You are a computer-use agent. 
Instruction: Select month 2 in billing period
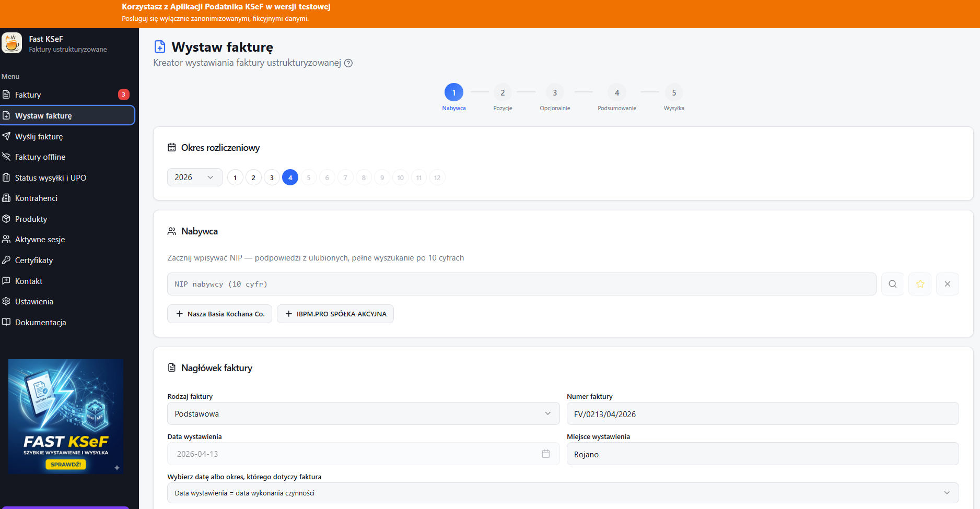pos(253,177)
